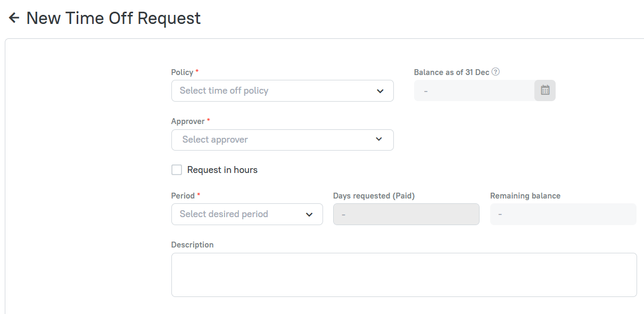Open the 'Select time off policy' dropdown
This screenshot has height=314, width=644.
[x=277, y=91]
